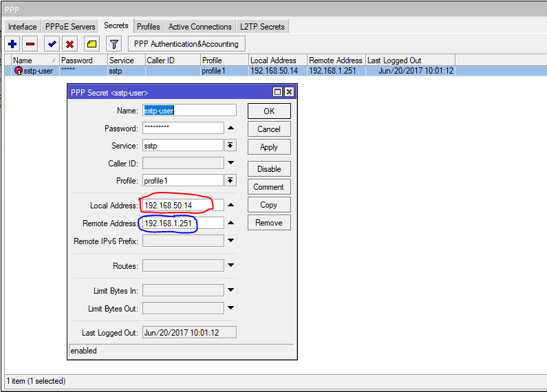This screenshot has height=392, width=547.
Task: Click the yellow Comment note icon
Action: coord(92,44)
